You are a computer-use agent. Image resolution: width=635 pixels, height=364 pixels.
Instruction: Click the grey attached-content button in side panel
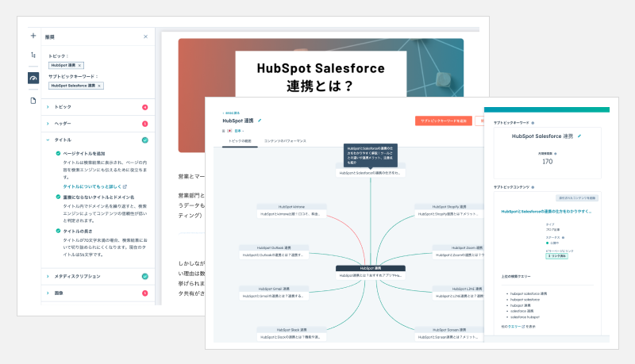point(577,197)
